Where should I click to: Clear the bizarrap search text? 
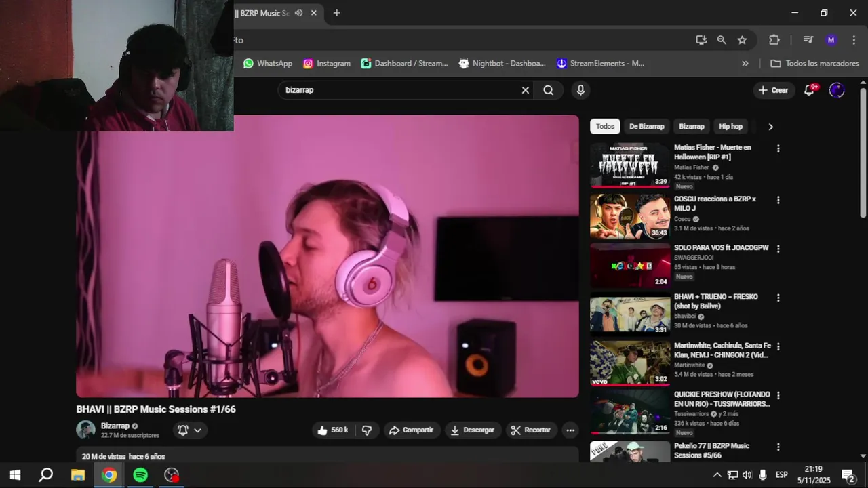pyautogui.click(x=525, y=90)
